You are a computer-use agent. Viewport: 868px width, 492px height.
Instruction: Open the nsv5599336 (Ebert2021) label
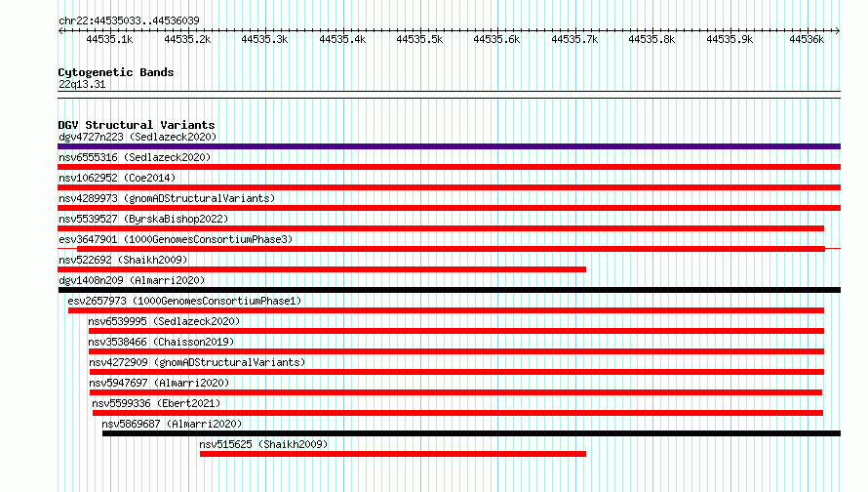[156, 403]
